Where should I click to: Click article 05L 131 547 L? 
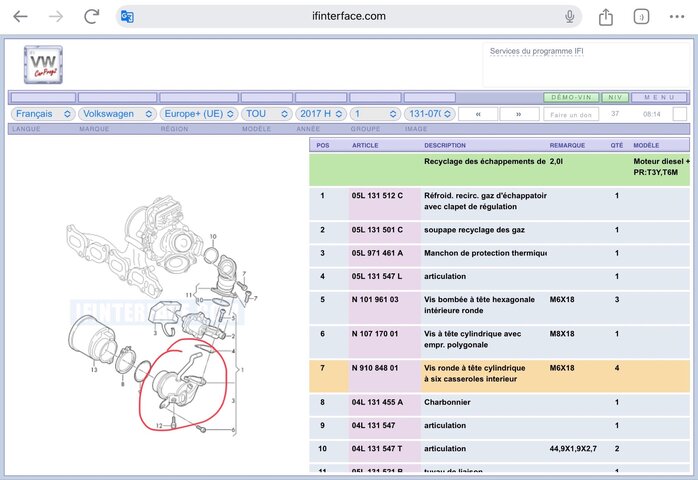pyautogui.click(x=377, y=276)
